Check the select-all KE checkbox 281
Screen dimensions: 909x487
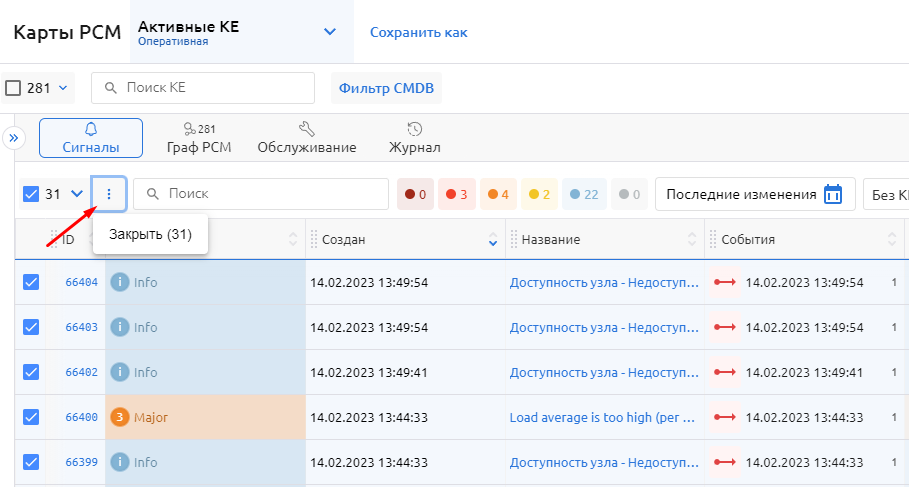13,88
